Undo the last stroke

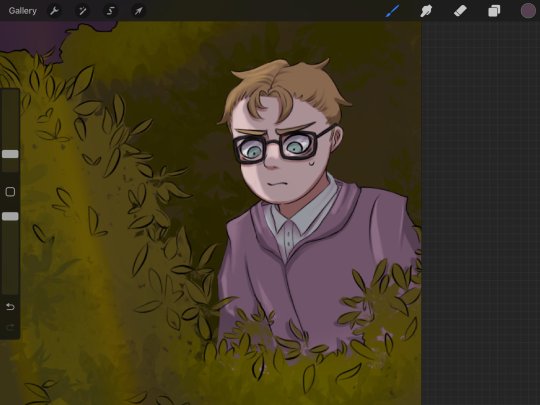click(x=10, y=307)
